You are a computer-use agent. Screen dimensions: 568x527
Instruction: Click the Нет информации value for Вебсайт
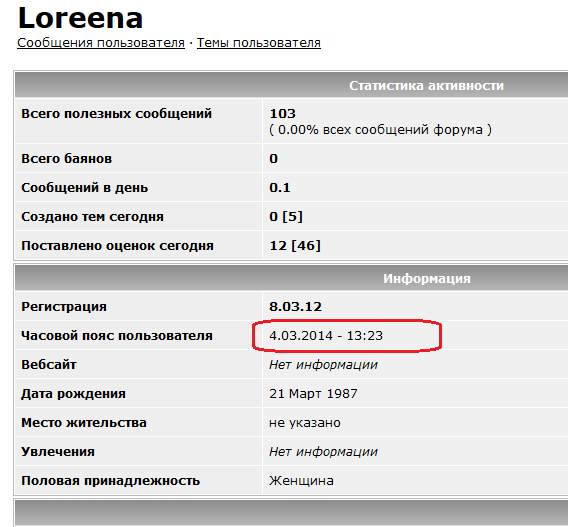coord(323,365)
